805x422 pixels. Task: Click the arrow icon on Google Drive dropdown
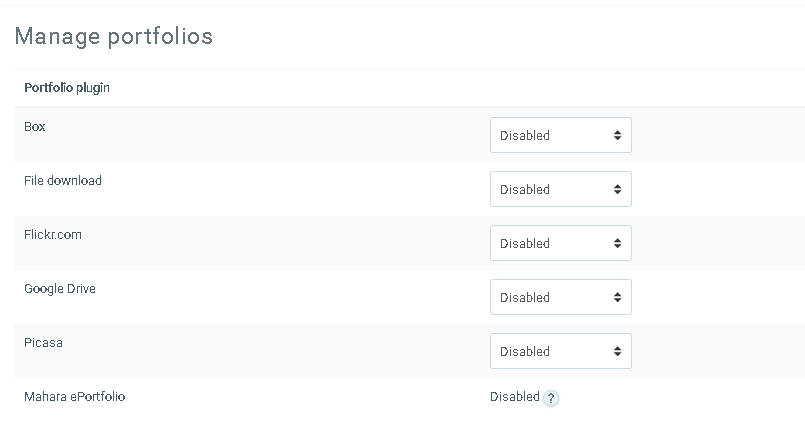pos(617,297)
